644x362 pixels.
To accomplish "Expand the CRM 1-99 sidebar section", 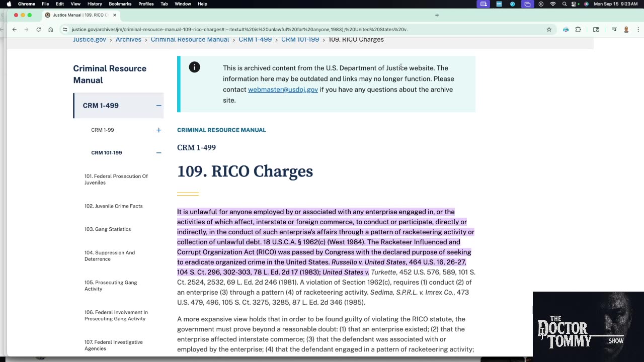I will point(158,130).
